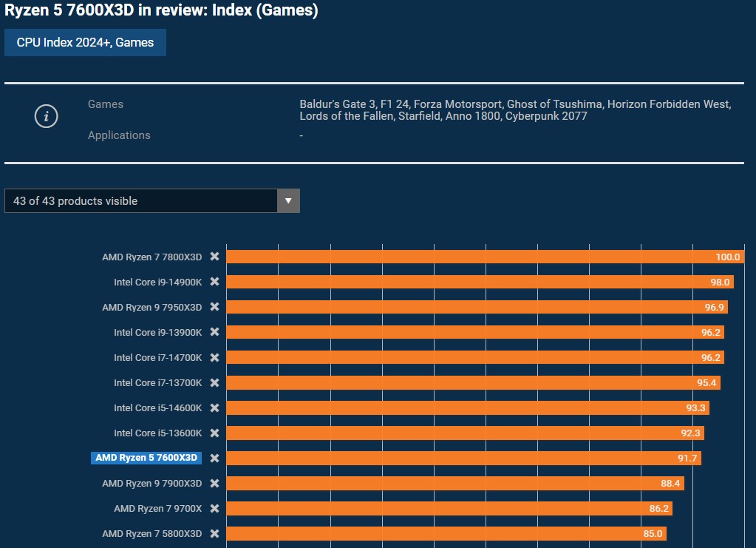Click the AMD Ryzen 7 5800X3D label
Image resolution: width=756 pixels, height=548 pixels.
152,533
